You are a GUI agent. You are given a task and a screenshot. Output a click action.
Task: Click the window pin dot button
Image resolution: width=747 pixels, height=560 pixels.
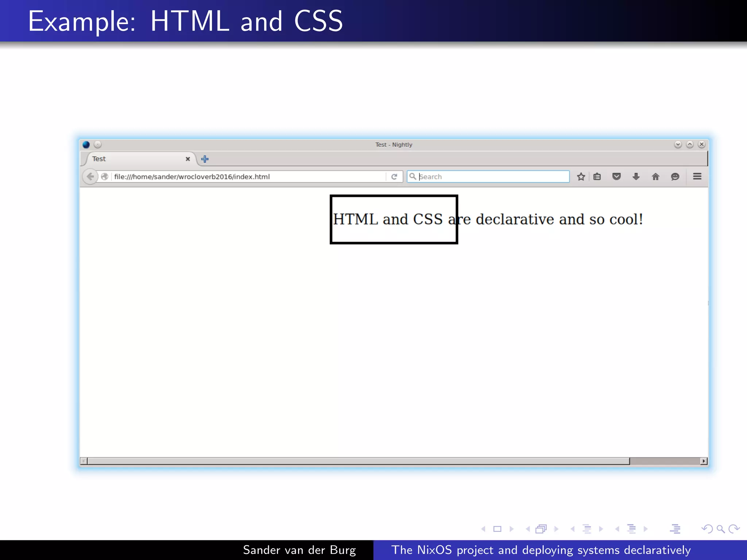click(x=98, y=145)
